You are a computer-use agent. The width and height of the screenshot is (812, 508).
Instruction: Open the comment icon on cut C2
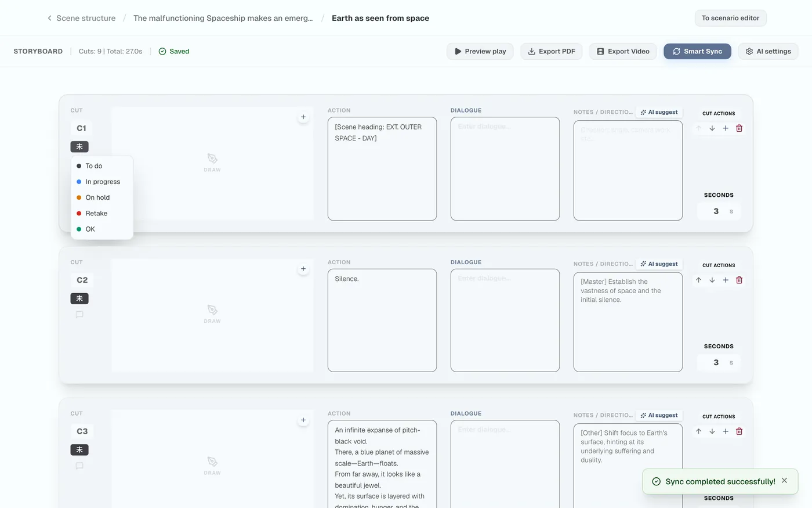[79, 315]
